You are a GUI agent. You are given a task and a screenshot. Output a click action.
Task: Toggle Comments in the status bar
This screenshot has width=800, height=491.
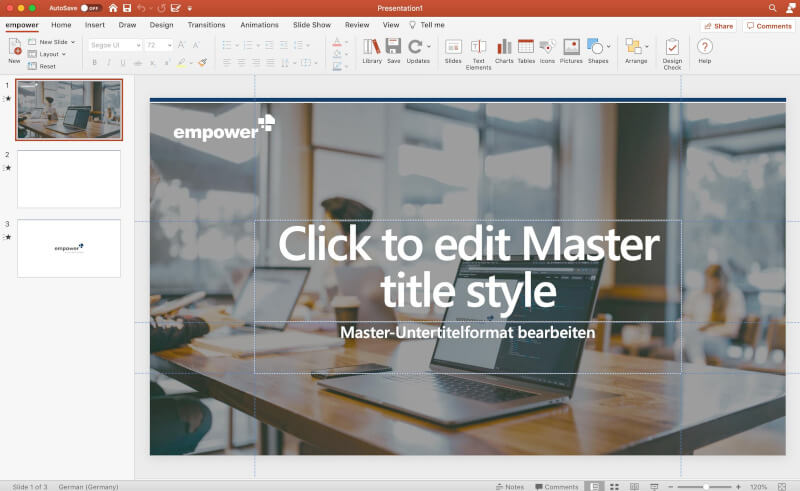[555, 486]
